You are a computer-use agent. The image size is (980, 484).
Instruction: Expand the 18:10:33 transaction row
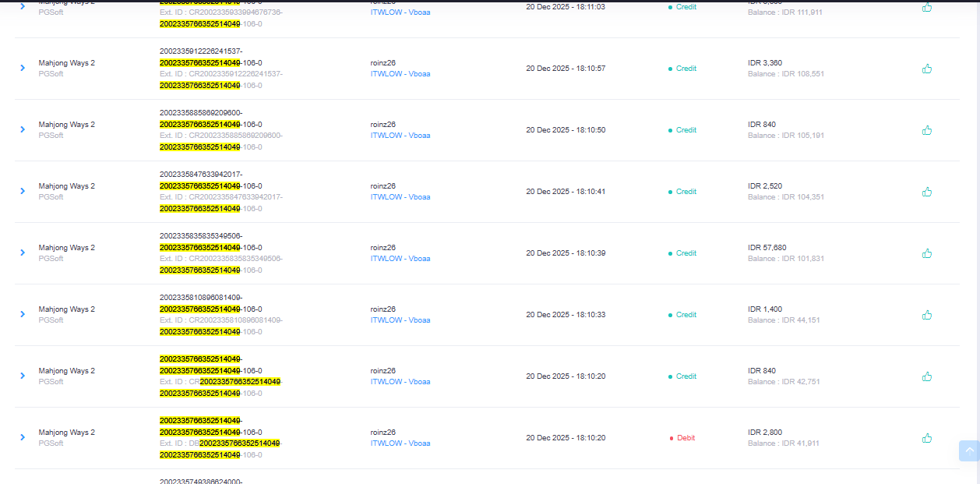point(23,315)
